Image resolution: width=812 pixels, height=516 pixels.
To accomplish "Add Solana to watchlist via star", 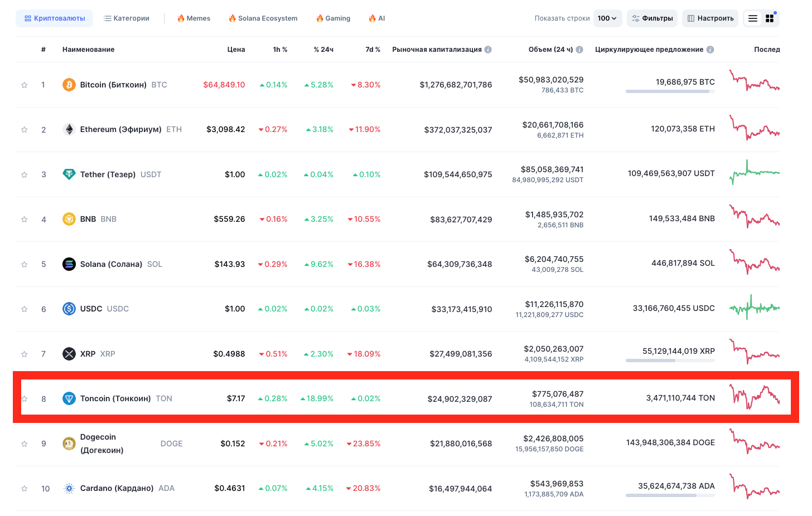I will (x=24, y=265).
